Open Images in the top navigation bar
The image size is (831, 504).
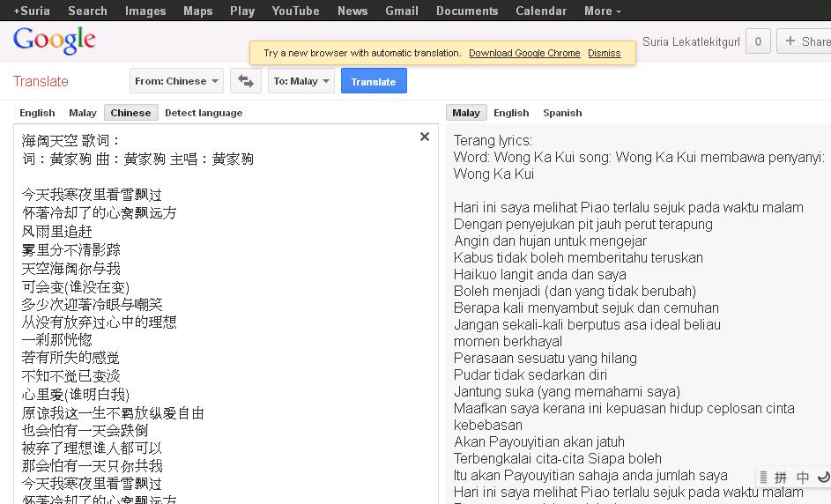[145, 11]
